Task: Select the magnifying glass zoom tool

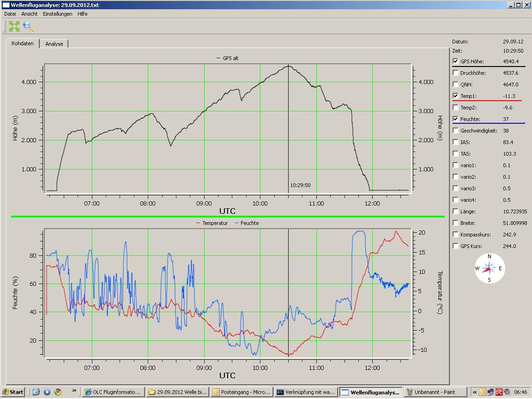Action: click(29, 26)
